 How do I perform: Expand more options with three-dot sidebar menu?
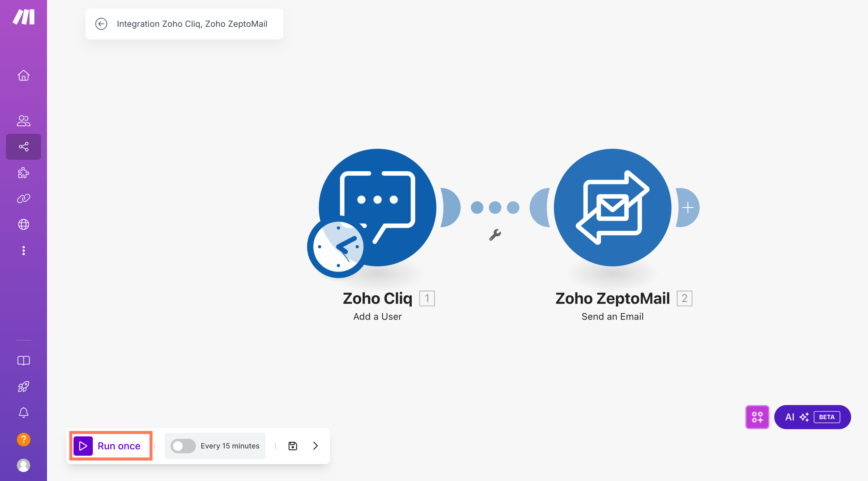pos(23,250)
